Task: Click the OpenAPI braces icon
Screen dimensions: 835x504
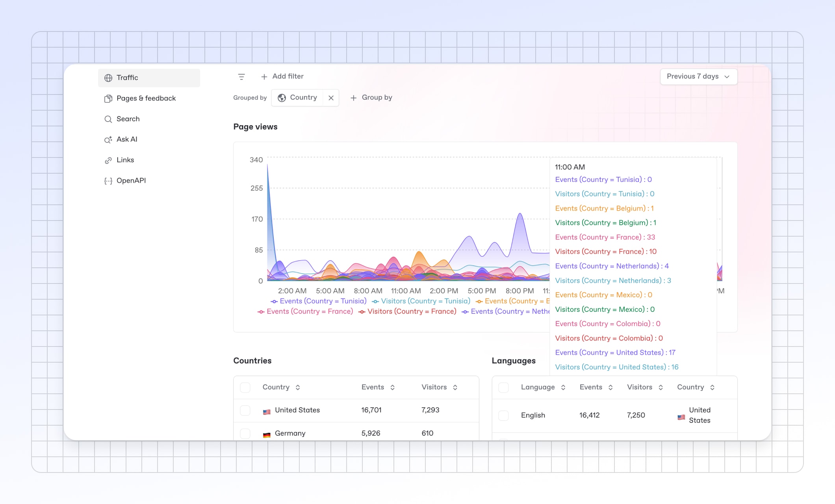Action: [108, 181]
